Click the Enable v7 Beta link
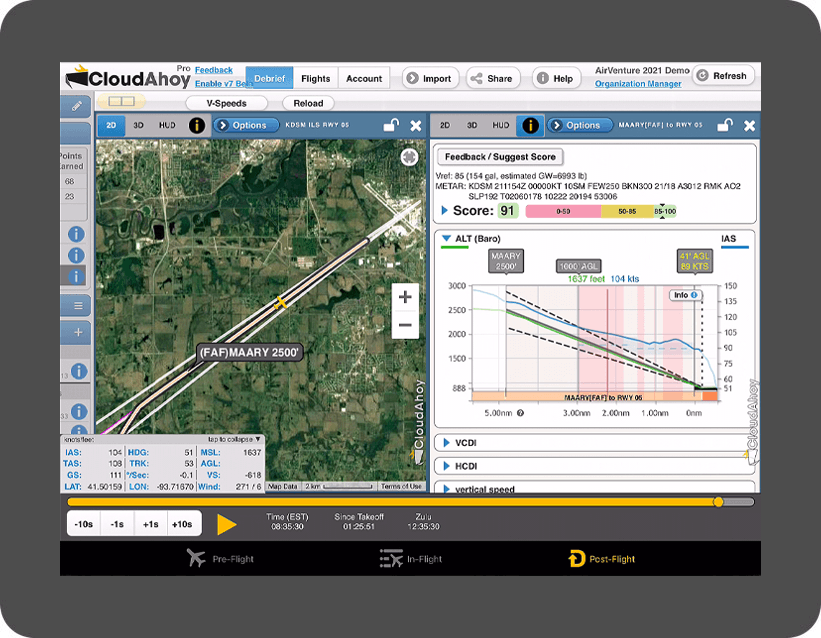Screen dimensions: 821x638 tap(224, 83)
